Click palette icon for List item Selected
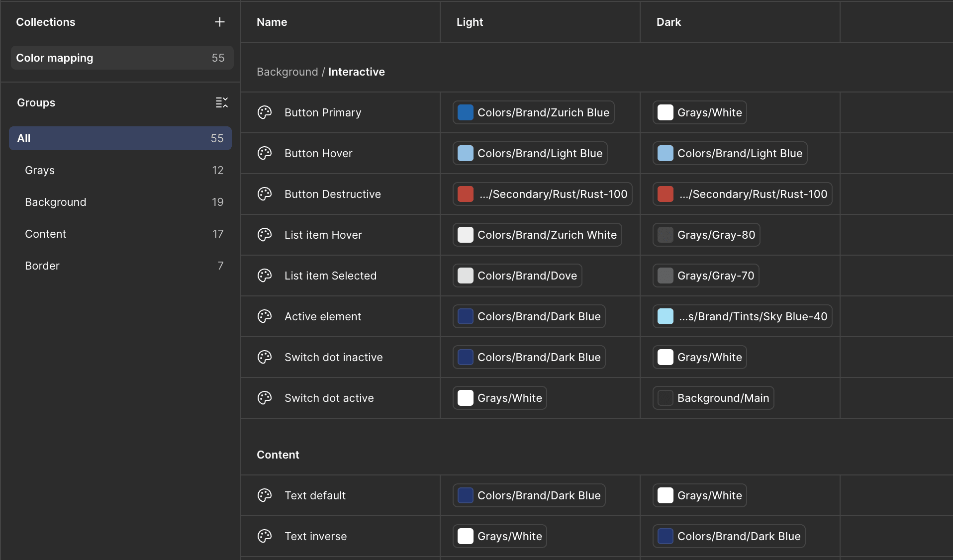Image resolution: width=953 pixels, height=560 pixels. (265, 276)
